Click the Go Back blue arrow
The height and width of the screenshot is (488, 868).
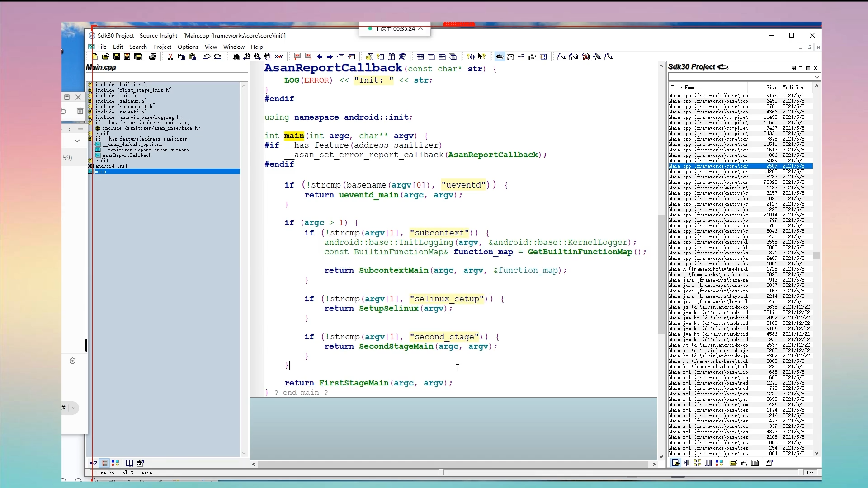coord(320,56)
